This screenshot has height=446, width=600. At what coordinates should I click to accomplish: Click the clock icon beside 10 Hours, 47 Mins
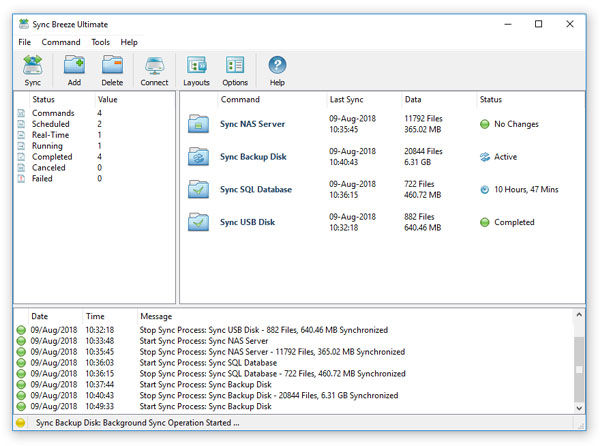pos(484,189)
